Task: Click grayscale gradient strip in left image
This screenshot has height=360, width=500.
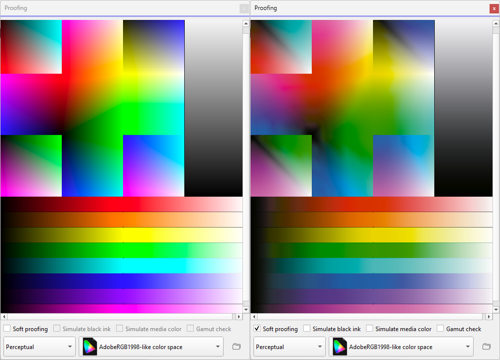Action: point(214,108)
